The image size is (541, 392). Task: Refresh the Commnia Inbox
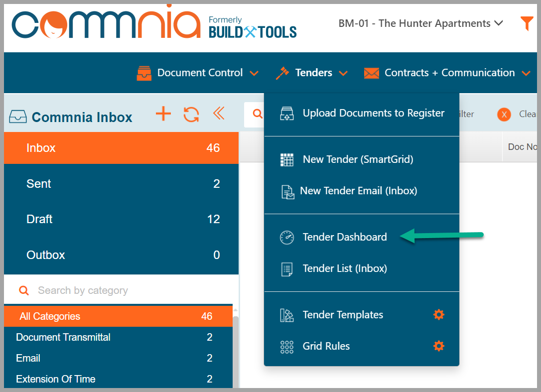(x=191, y=114)
